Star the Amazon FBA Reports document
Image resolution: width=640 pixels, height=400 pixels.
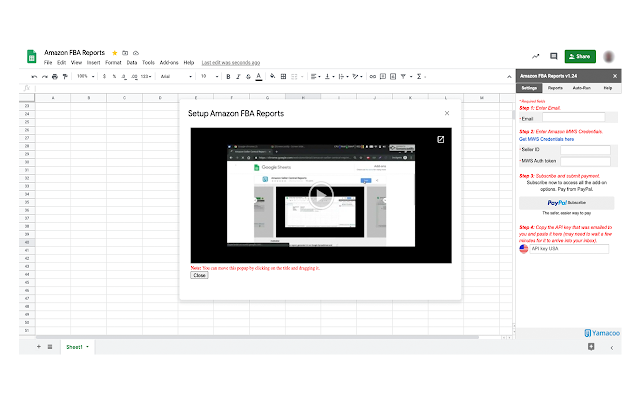[x=115, y=53]
